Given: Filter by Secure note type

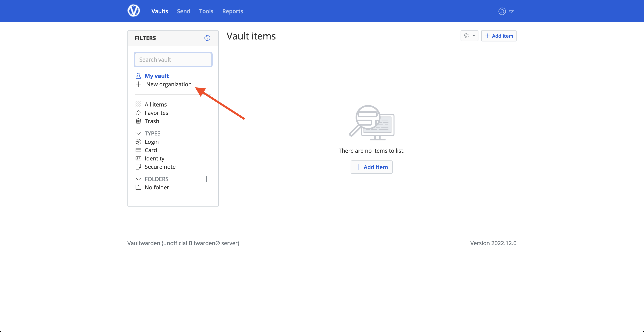Looking at the screenshot, I should point(160,167).
